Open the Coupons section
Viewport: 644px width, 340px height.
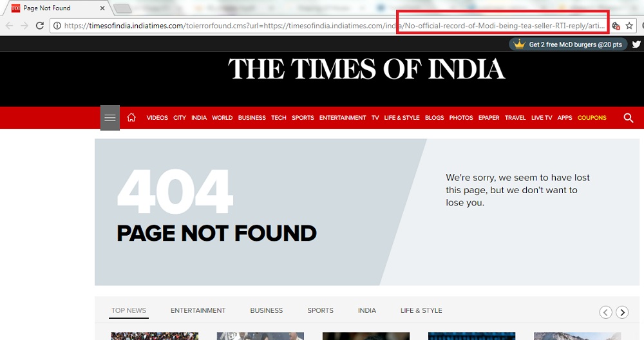pyautogui.click(x=592, y=117)
